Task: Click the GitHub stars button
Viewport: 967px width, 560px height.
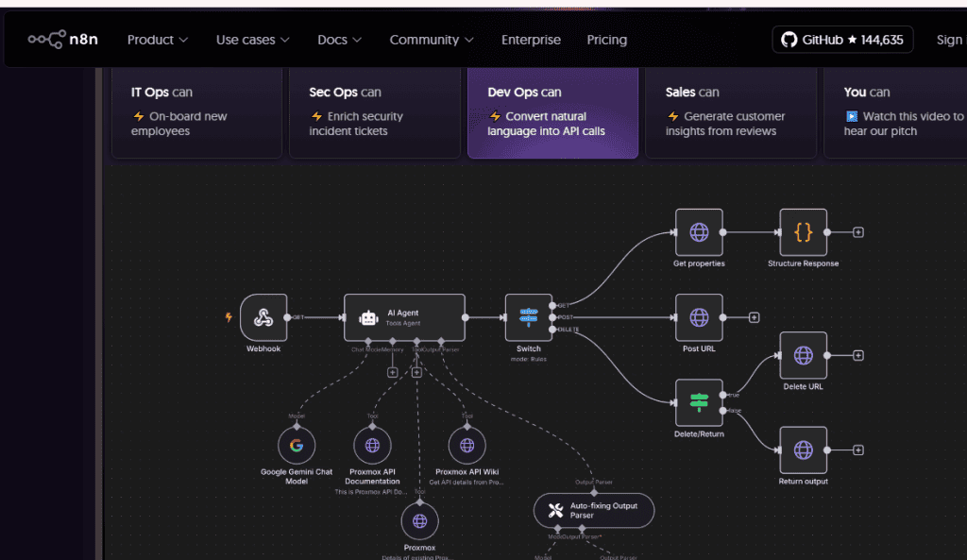Action: 843,40
